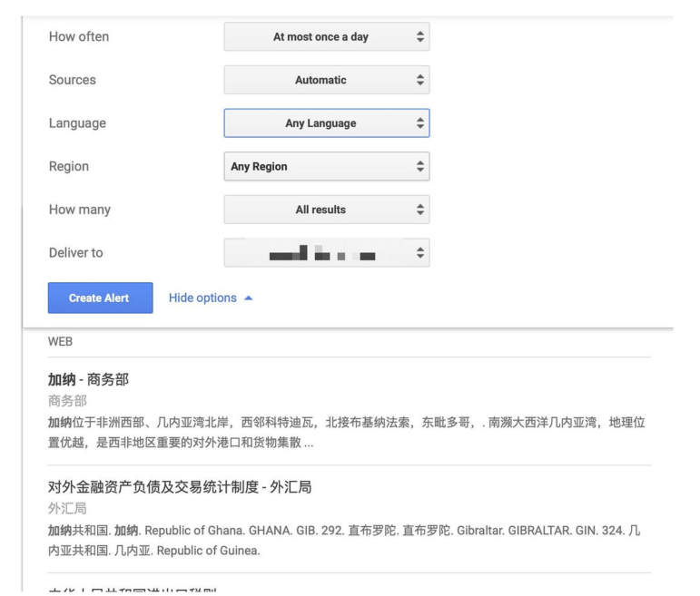This screenshot has width=700, height=596.
Task: Click the Deliver to label
Action: pyautogui.click(x=76, y=253)
